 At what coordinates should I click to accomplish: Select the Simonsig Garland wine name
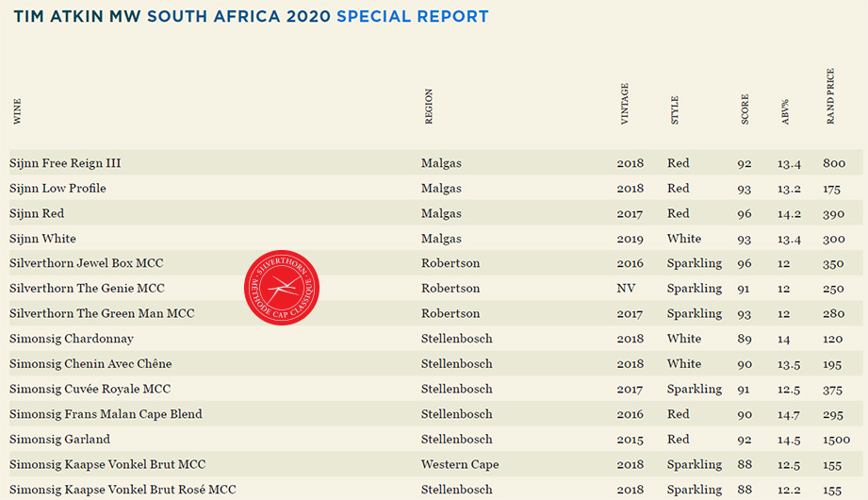[x=59, y=439]
